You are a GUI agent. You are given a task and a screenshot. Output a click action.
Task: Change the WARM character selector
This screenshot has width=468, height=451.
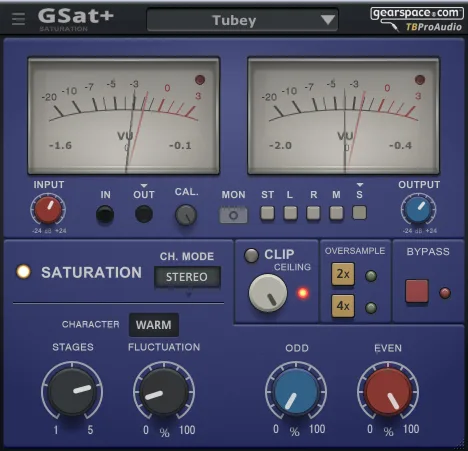[154, 325]
